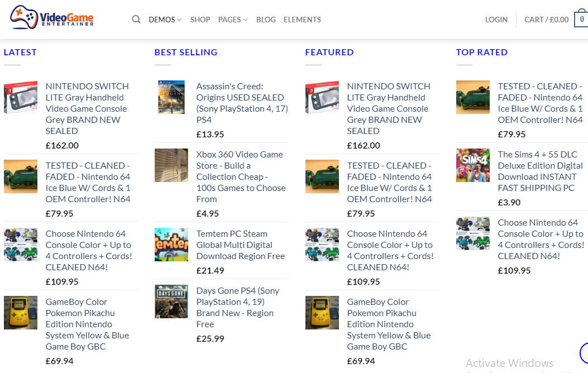Click the £25.99 Days Gone price

coord(211,339)
